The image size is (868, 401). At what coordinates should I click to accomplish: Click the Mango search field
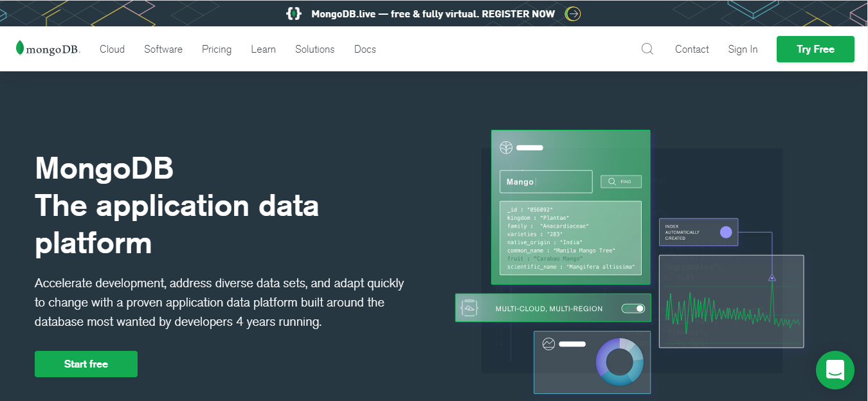coord(546,182)
